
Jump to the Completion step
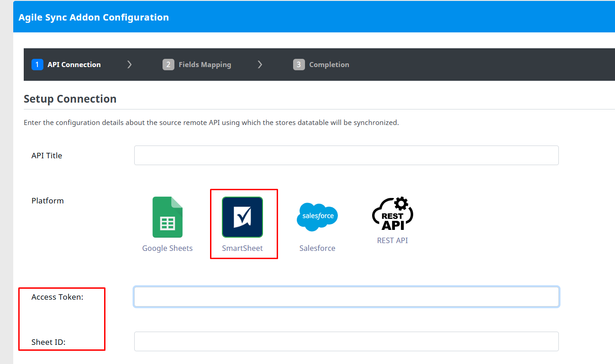pos(321,65)
